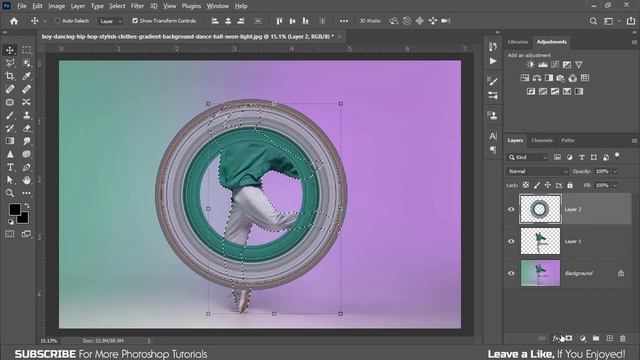Click Align top edges button
The height and width of the screenshot is (360, 640).
click(x=279, y=21)
